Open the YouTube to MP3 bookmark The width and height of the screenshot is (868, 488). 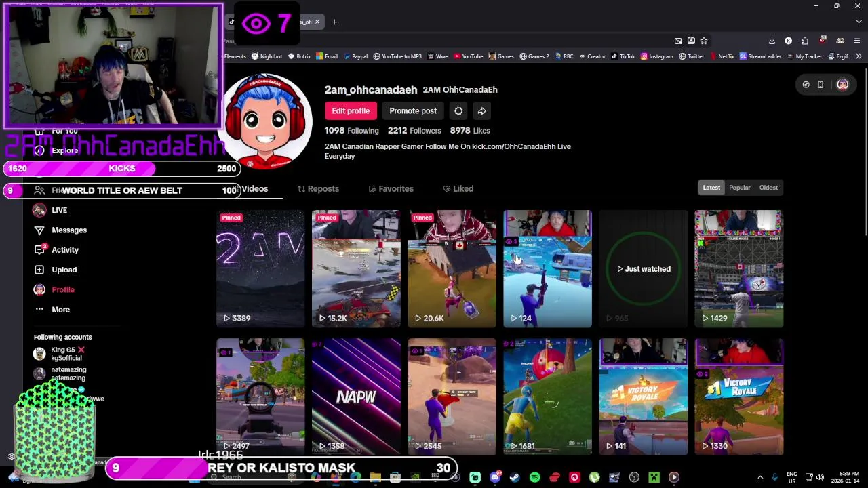tap(397, 56)
